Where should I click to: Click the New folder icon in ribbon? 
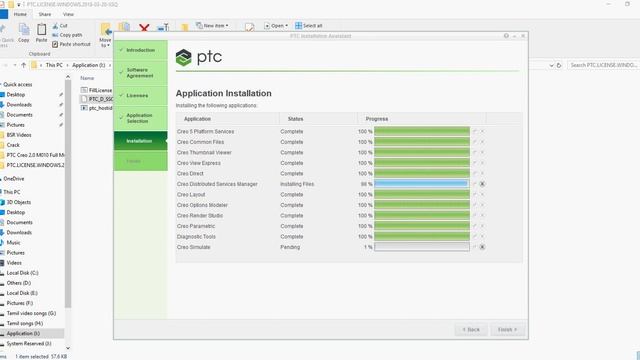pyautogui.click(x=184, y=27)
